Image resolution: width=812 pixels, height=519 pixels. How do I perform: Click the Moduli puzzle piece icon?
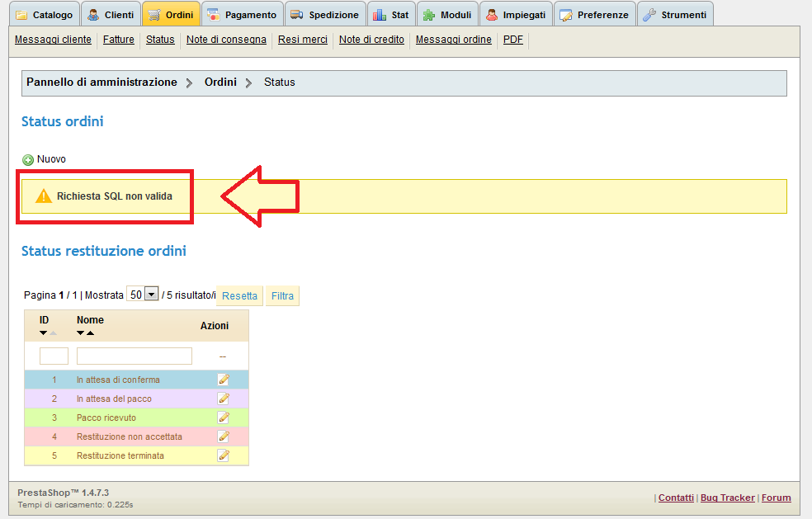coord(429,15)
